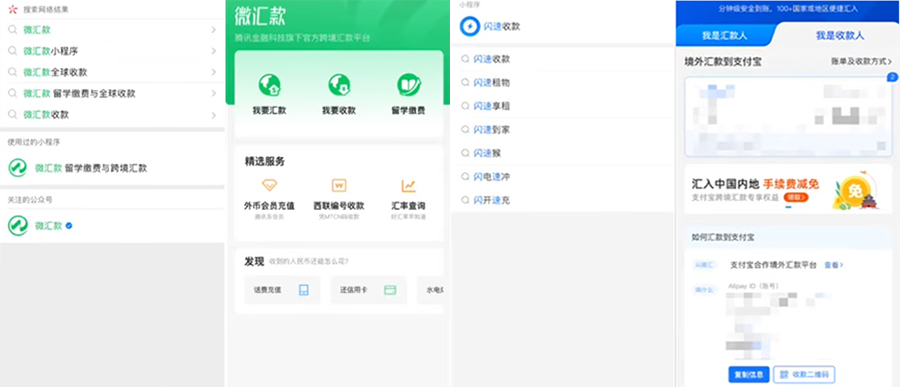This screenshot has height=387, width=900.
Task: Open the 留学缴费 book icon
Action: coord(409,85)
